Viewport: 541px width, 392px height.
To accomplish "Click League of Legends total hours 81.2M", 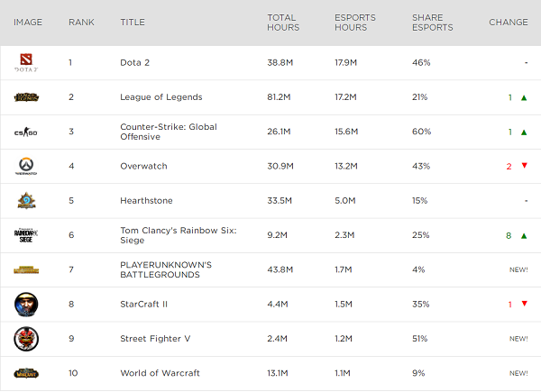I will (279, 97).
